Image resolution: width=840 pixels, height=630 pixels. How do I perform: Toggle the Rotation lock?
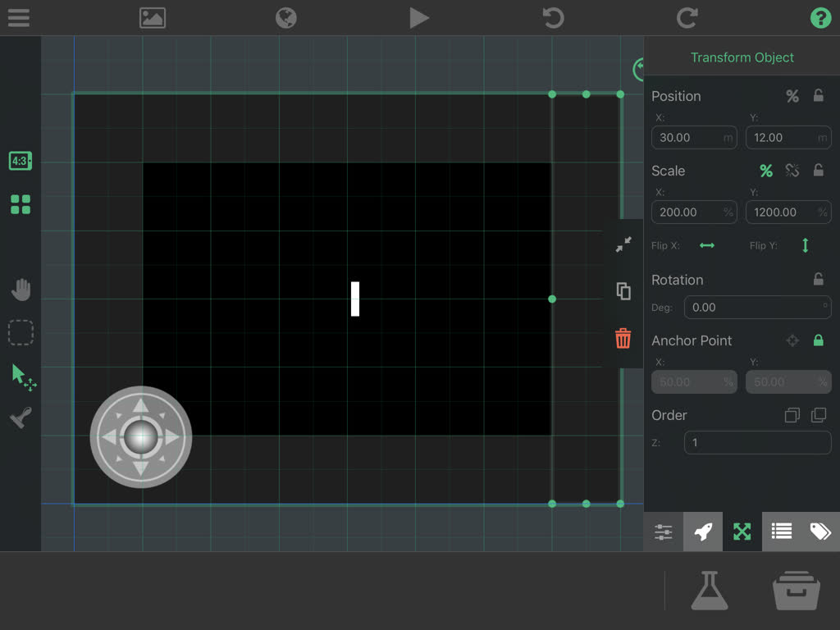click(819, 279)
